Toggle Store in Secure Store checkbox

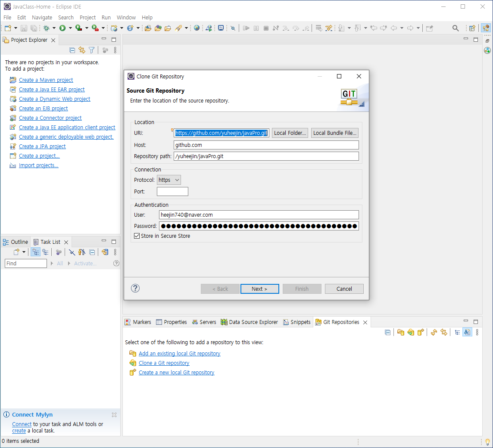[x=137, y=236]
